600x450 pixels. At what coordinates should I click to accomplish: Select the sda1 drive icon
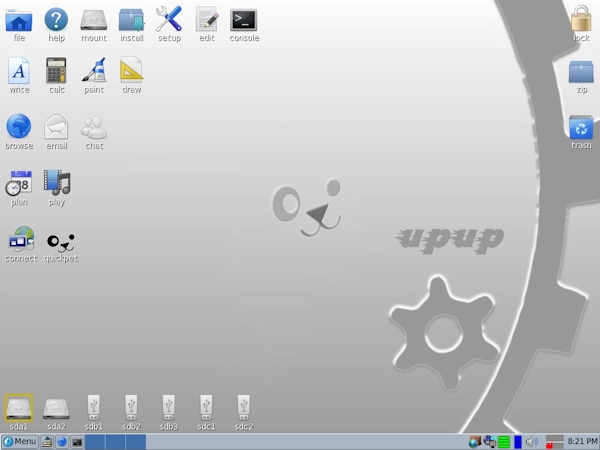[x=19, y=408]
